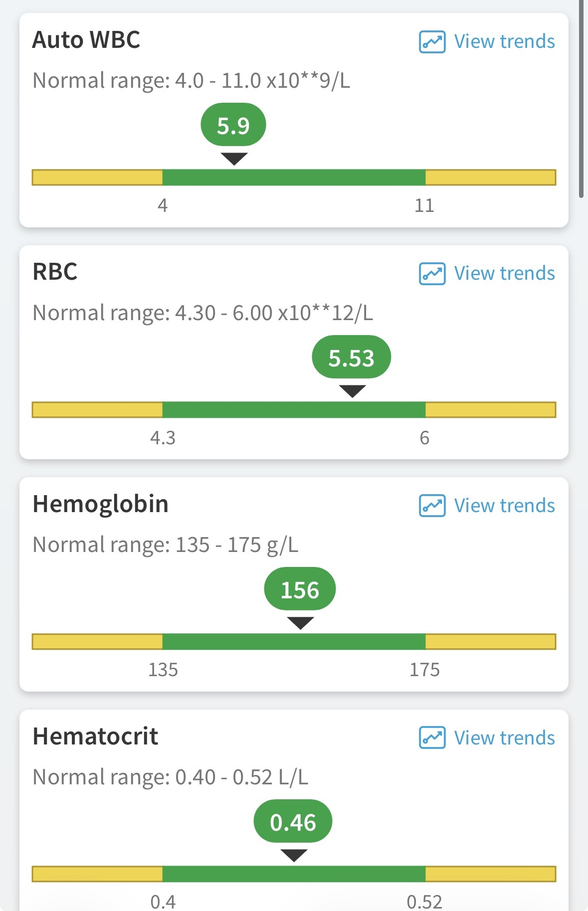Tap the 5.53 RBC value bubble
Screen dimensions: 588x911
[351, 358]
